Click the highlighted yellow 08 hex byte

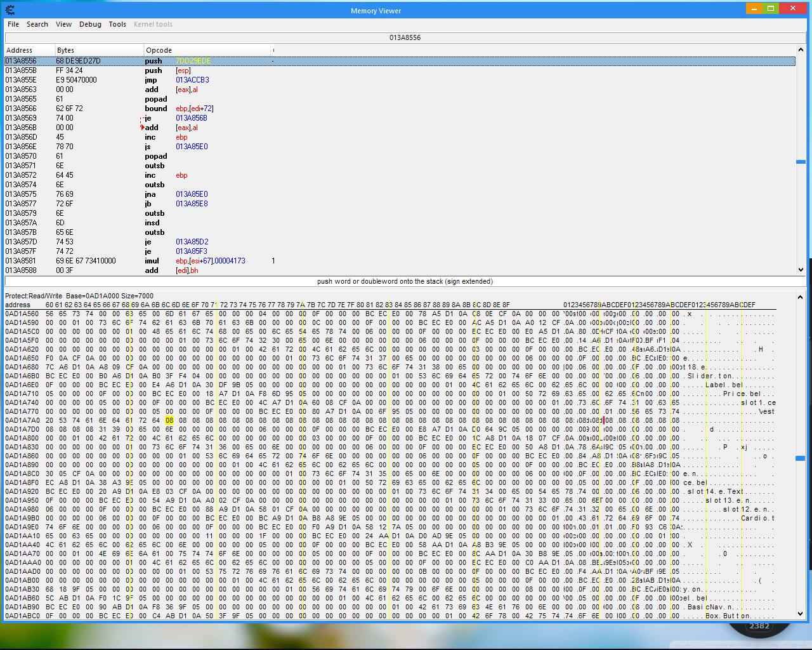[169, 420]
